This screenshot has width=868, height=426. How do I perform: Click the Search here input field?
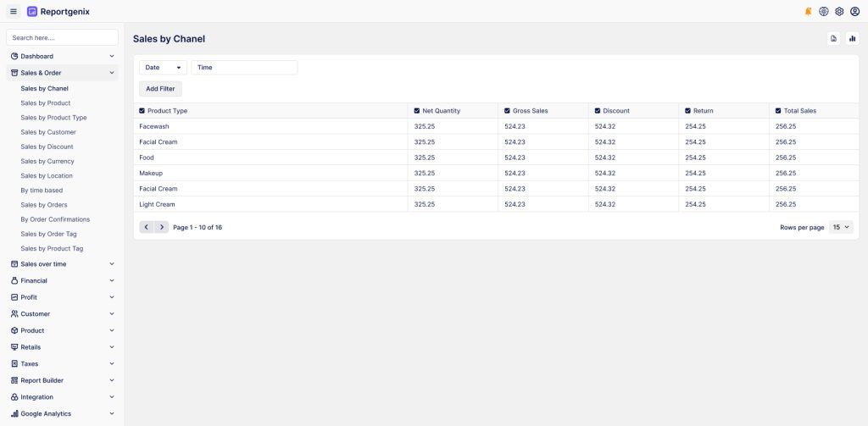coord(62,37)
